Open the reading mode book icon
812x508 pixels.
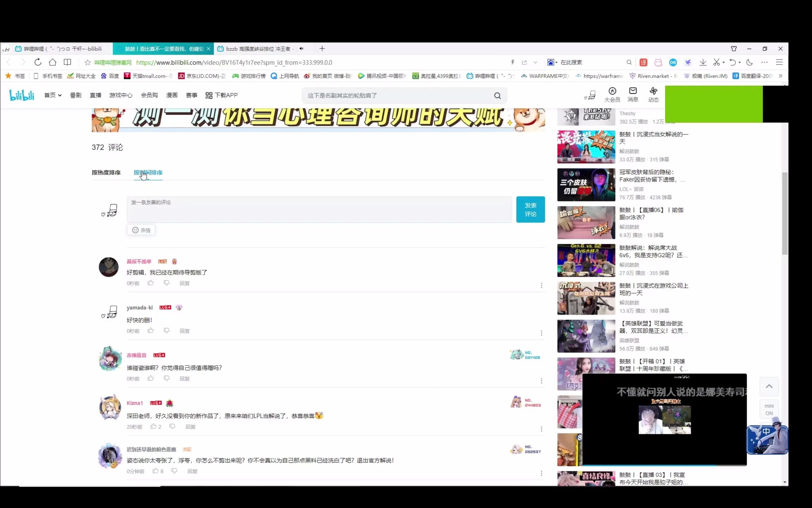pos(67,62)
